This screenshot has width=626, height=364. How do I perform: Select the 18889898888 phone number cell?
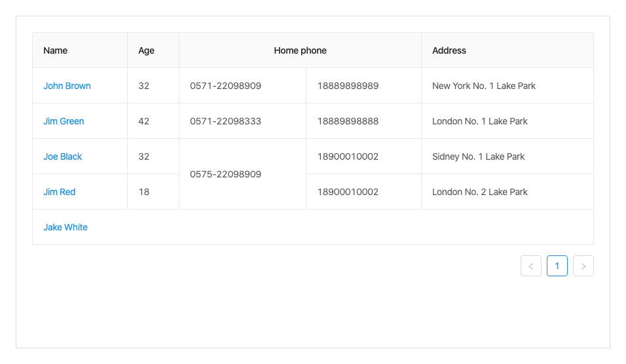pos(348,121)
